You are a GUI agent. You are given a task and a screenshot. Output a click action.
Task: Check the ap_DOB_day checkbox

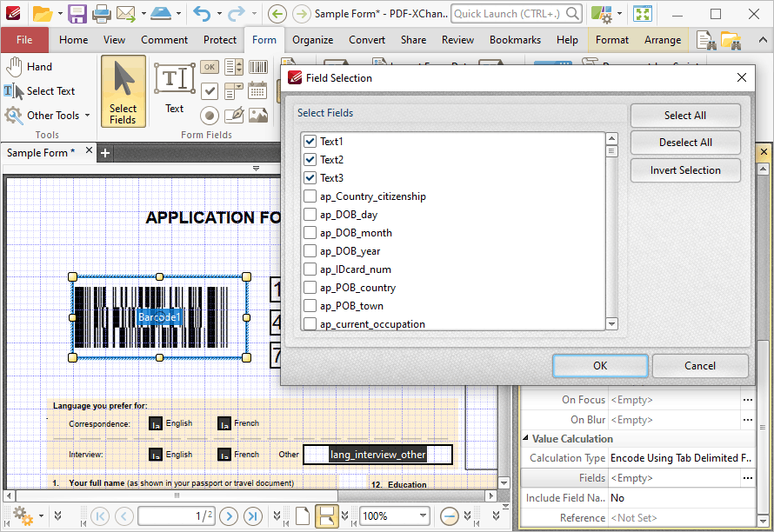click(x=310, y=215)
